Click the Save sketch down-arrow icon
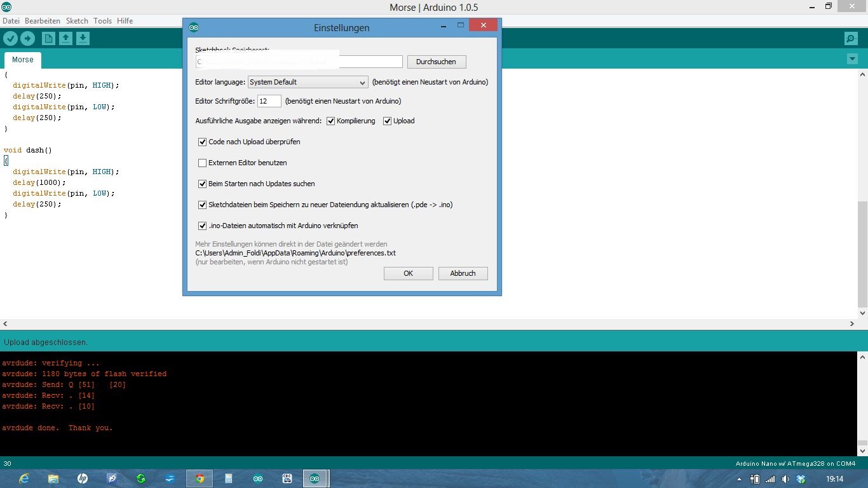Viewport: 868px width, 488px height. click(x=83, y=39)
